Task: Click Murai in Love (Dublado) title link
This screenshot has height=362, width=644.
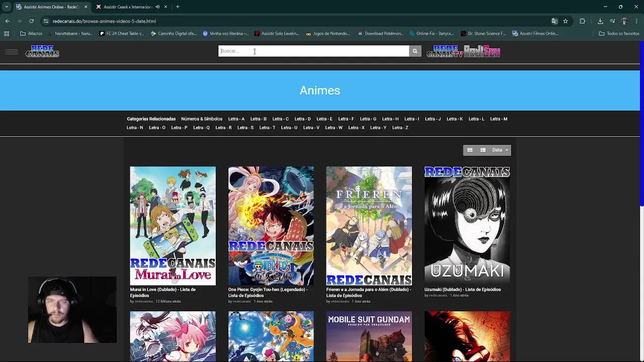Action: tap(163, 293)
